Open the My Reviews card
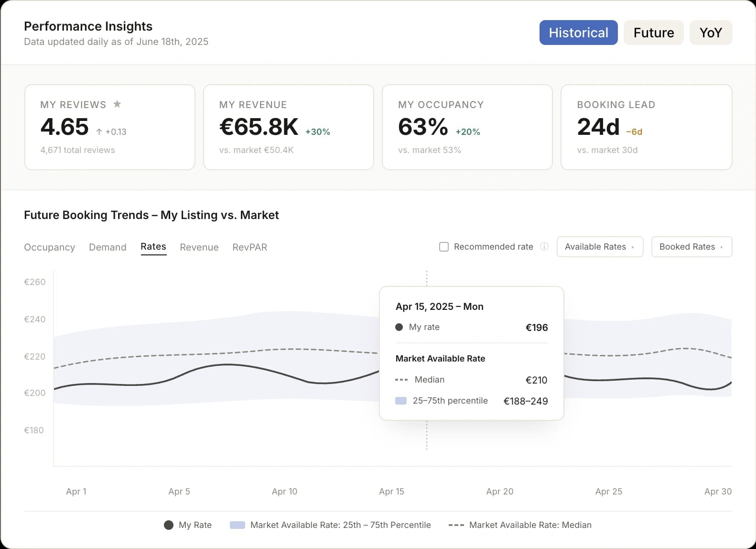 pos(110,127)
